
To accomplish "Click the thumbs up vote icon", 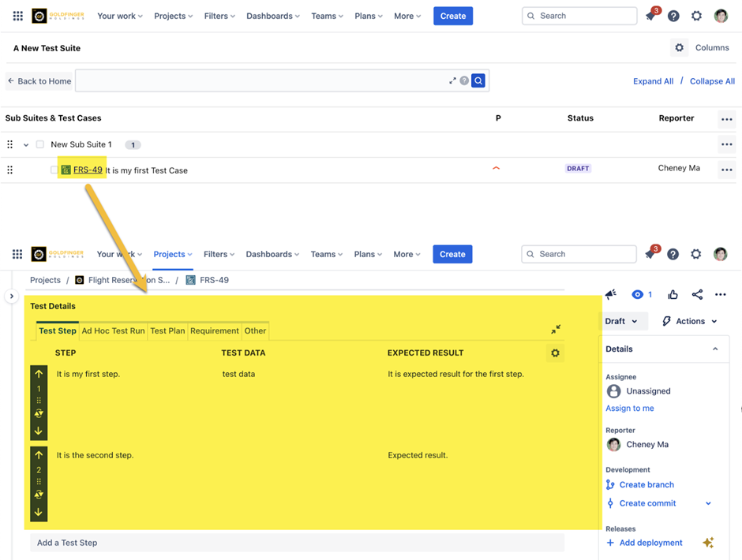I will tap(673, 295).
